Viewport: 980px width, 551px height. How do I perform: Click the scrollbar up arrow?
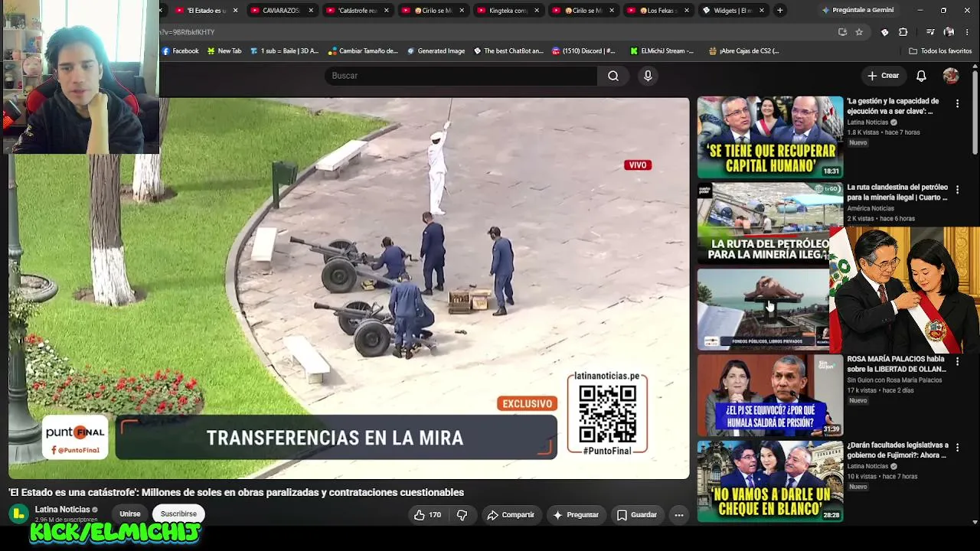coord(975,67)
